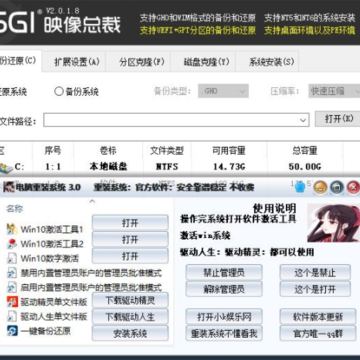This screenshot has width=360, height=360.
Task: Click the 使用说明 heading text
Action: coord(274,209)
